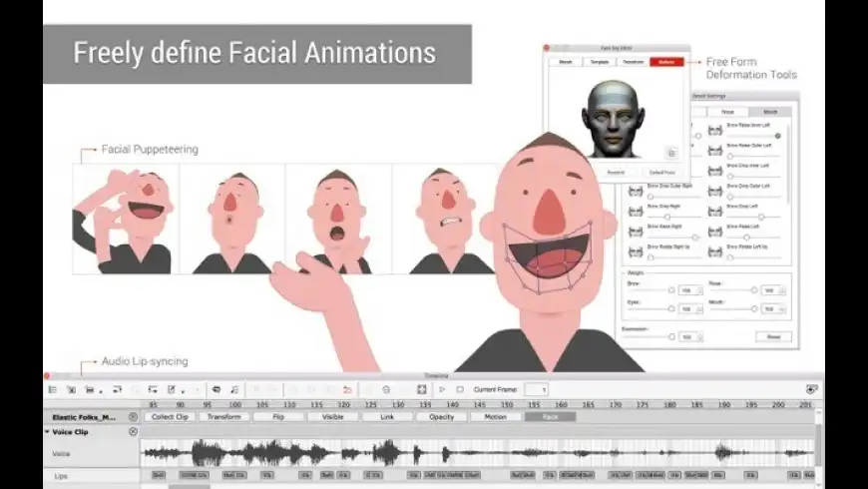Click the Visible track button
This screenshot has height=489, width=868.
click(x=332, y=417)
